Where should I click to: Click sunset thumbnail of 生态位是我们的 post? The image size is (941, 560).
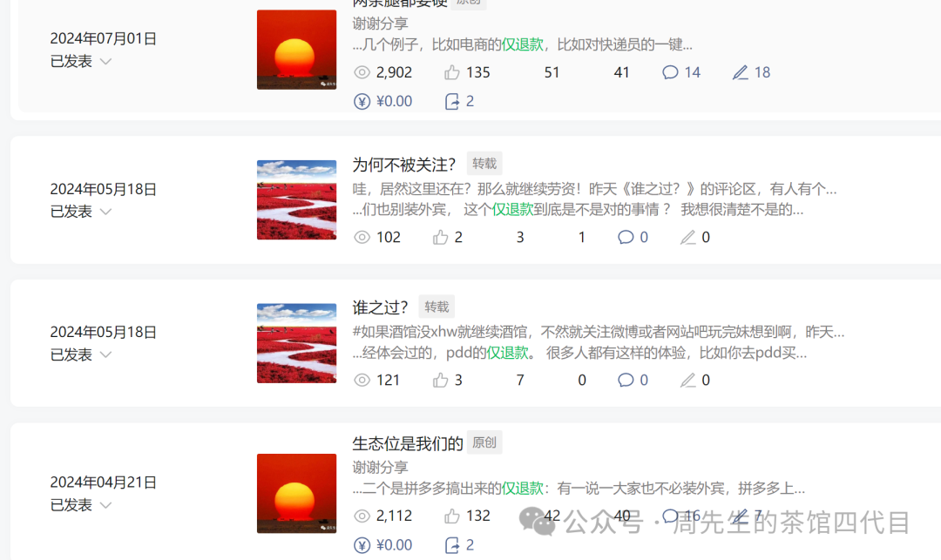click(x=296, y=494)
